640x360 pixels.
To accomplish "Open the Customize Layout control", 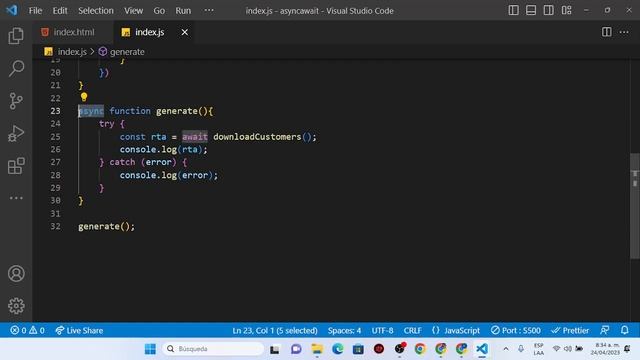I will (x=566, y=10).
